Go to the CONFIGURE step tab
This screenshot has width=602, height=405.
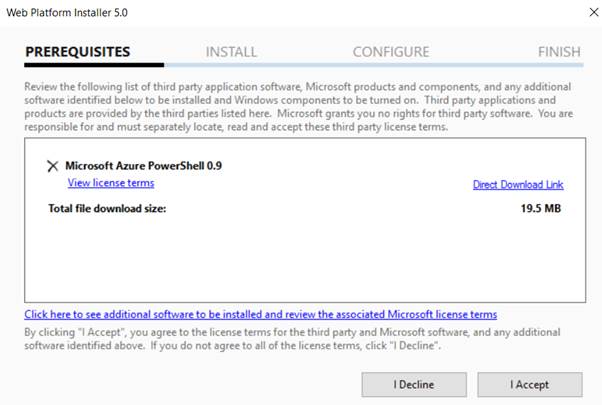(x=391, y=52)
